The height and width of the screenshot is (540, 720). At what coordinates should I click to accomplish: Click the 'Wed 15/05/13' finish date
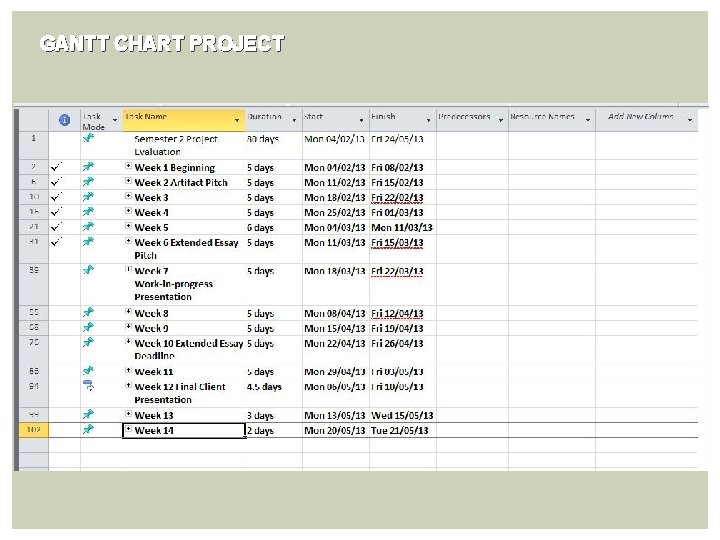[x=402, y=416]
